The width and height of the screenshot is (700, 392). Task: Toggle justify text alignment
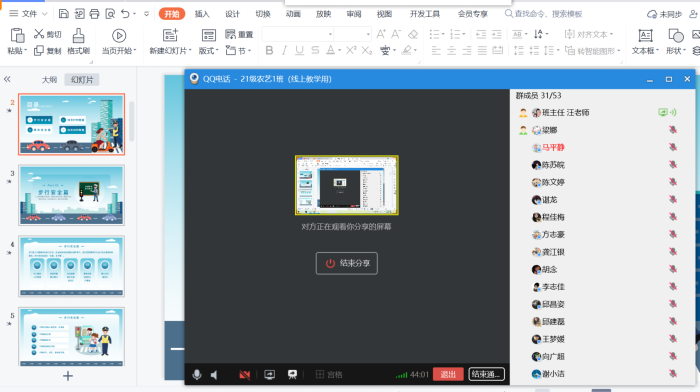482,50
